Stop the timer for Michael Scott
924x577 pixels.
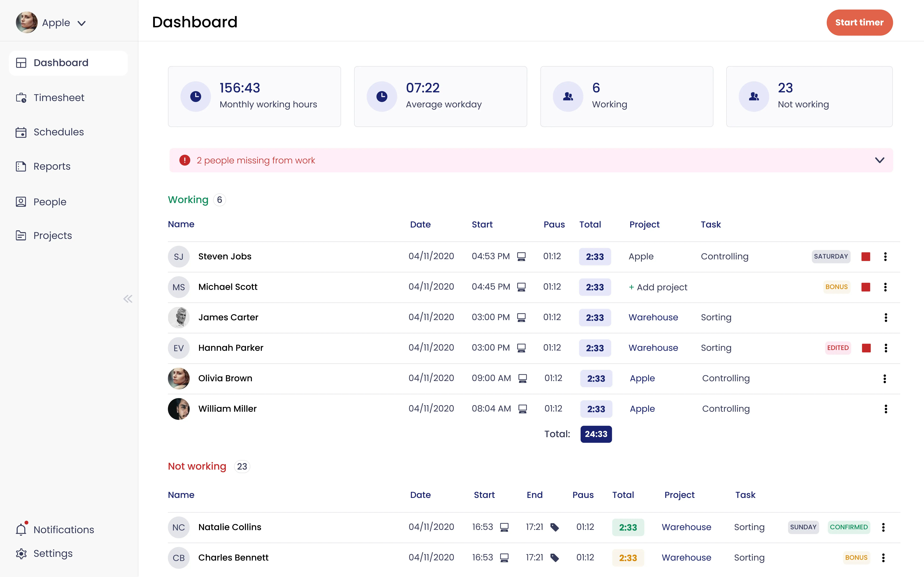click(x=866, y=287)
